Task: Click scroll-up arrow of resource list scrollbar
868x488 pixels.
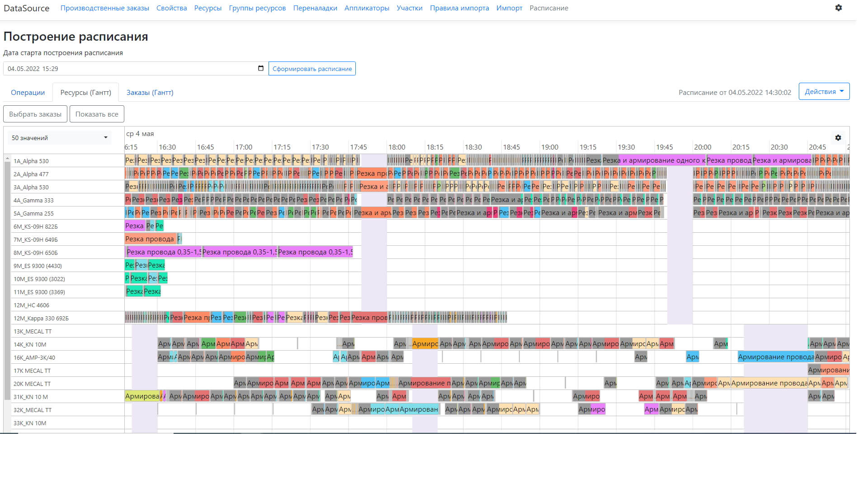Action: (x=7, y=159)
